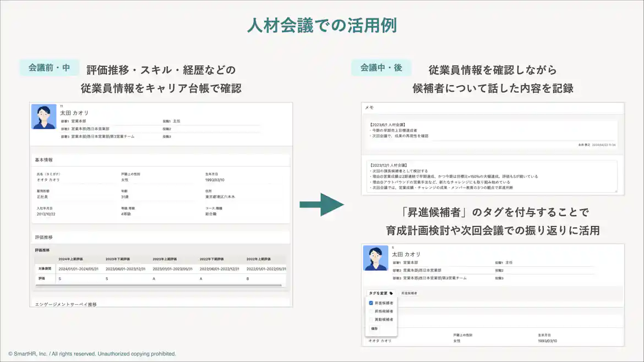Click 太田カオリ's avatar on the career ledger card
The image size is (644, 362).
click(x=43, y=118)
